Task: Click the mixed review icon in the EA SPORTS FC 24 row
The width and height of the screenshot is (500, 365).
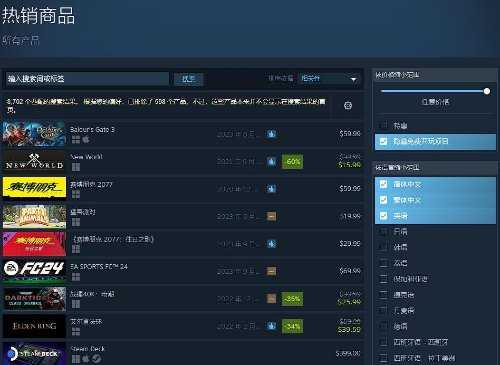Action: point(271,271)
